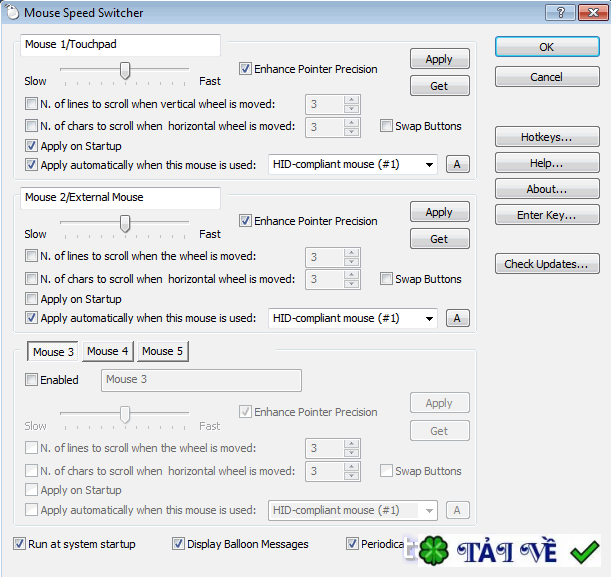Increase Mouse 2 wheel lines spinner value
611x577 pixels.
tap(351, 252)
